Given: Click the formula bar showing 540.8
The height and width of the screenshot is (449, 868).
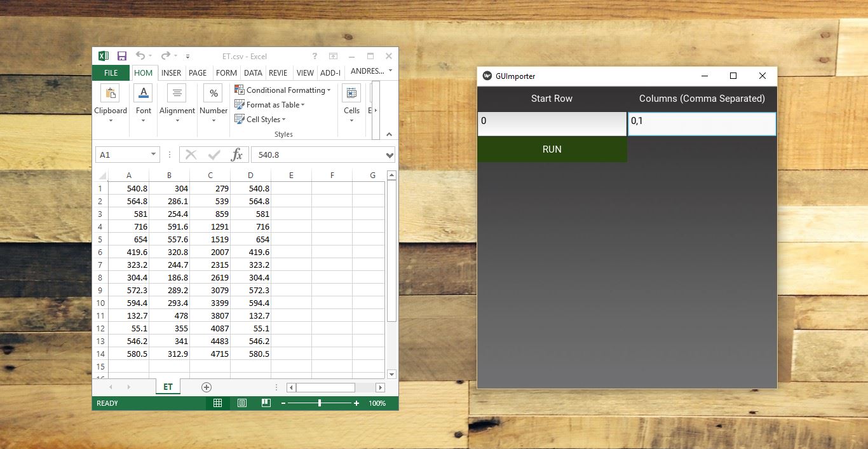Looking at the screenshot, I should coord(318,155).
